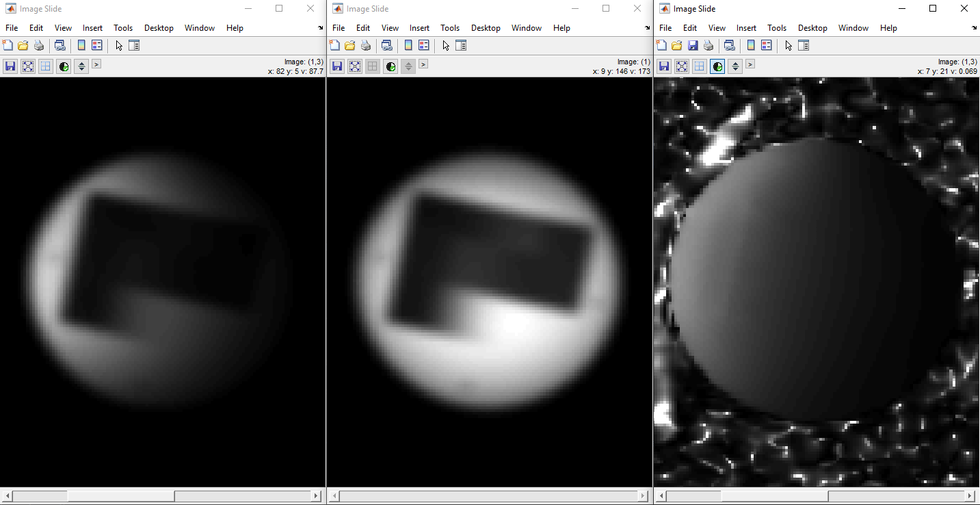Click right window's horizontal scrollbar thumb
The width and height of the screenshot is (980, 505).
774,496
